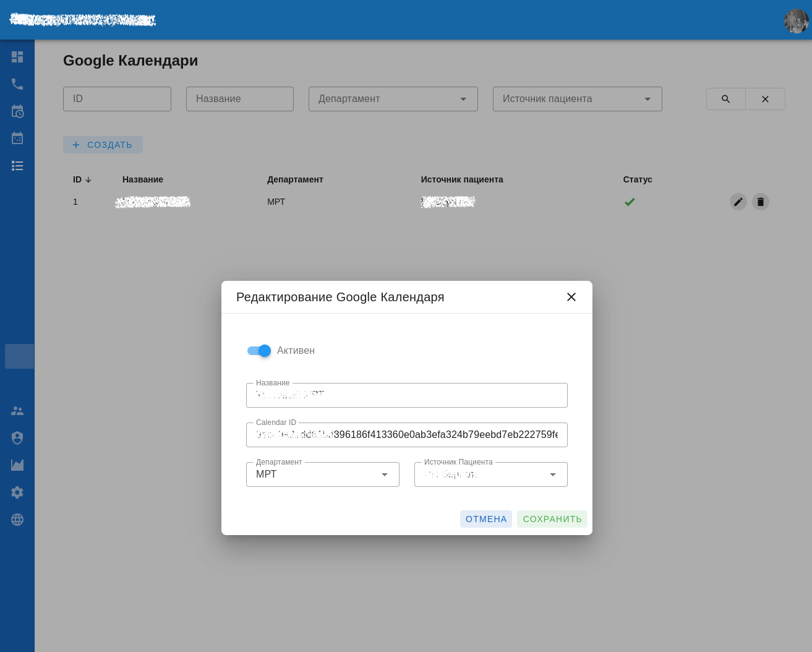Image resolution: width=812 pixels, height=652 pixels.
Task: Click the СОЗДАТЬ button
Action: [x=103, y=145]
